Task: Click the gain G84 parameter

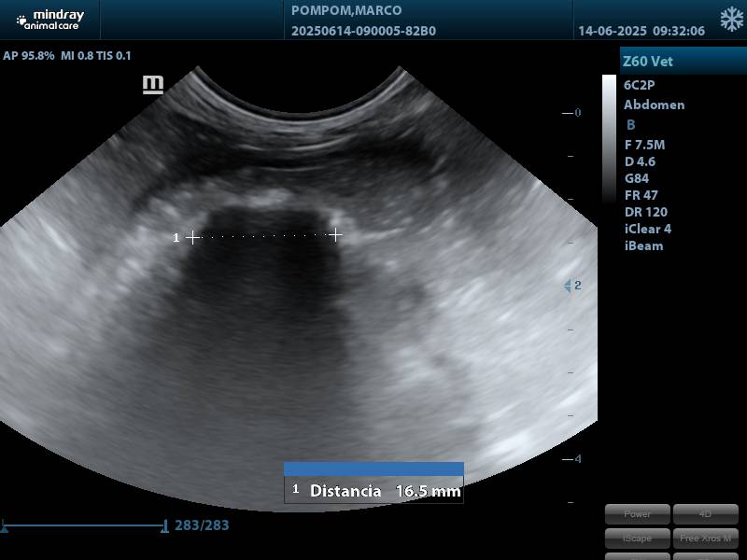Action: tap(637, 178)
